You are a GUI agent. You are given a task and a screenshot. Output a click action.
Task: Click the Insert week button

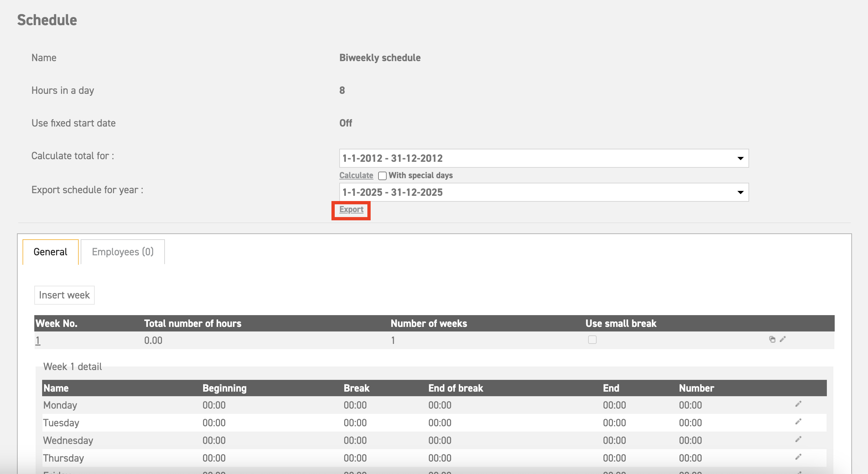(x=64, y=295)
